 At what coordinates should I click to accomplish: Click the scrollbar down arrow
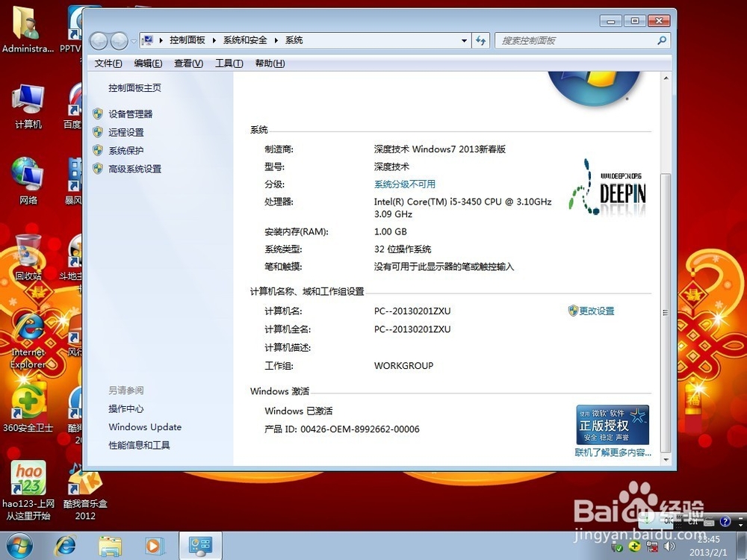(666, 460)
